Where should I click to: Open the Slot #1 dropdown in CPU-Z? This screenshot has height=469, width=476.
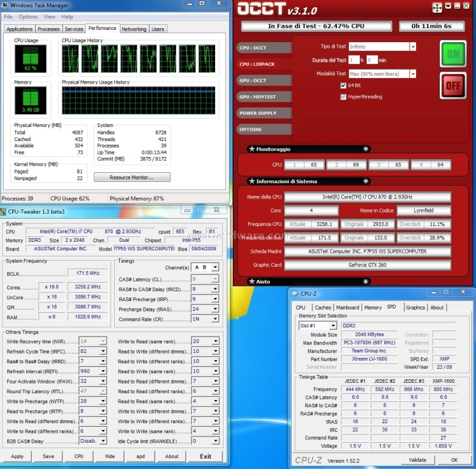333,326
